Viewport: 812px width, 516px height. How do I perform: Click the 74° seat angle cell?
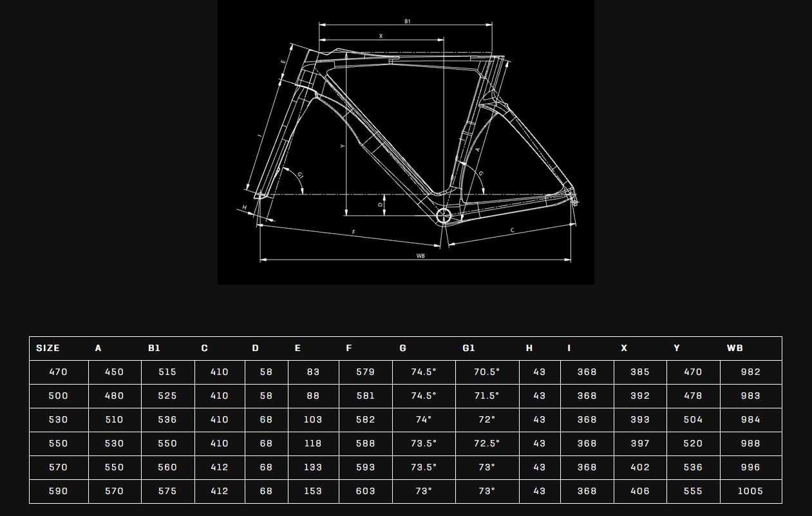tap(424, 419)
